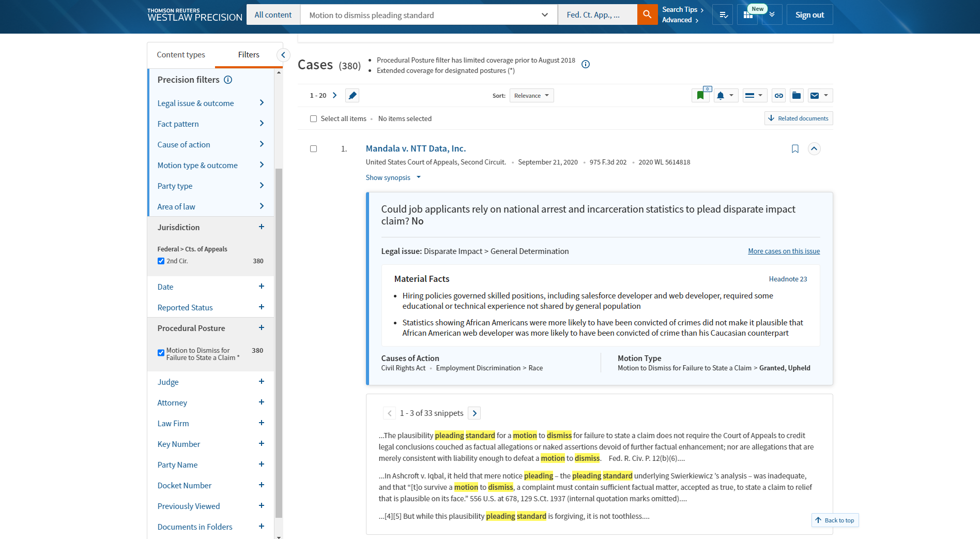Click the highlighter annotation icon

(353, 96)
